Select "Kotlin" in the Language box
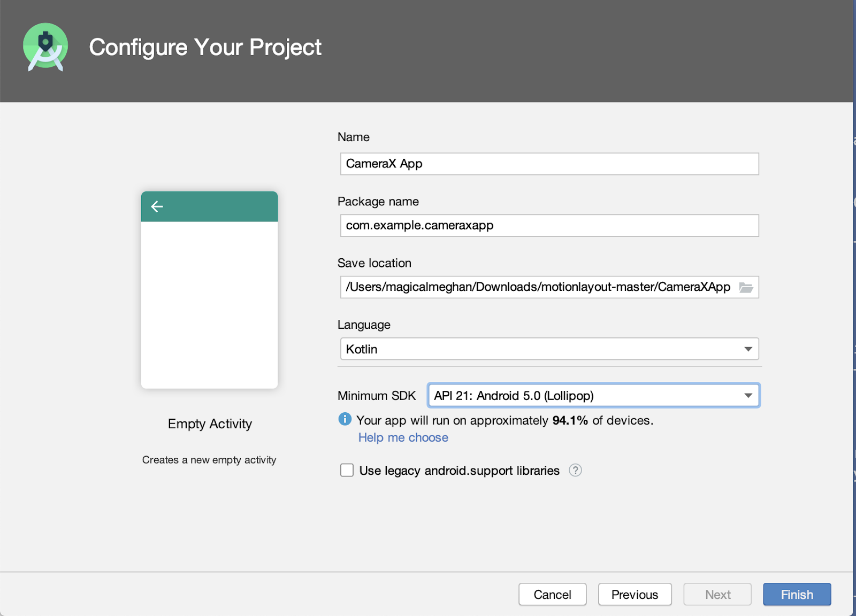The width and height of the screenshot is (856, 616). (535, 349)
